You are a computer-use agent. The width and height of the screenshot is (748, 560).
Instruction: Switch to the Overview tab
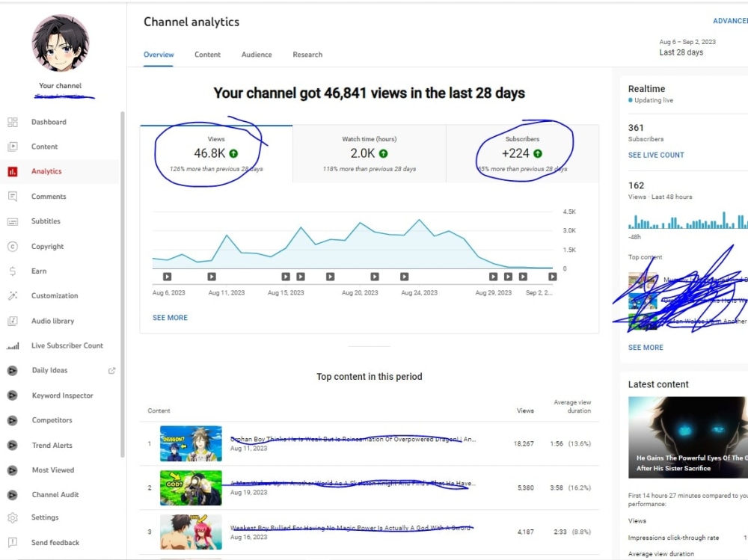(x=159, y=55)
